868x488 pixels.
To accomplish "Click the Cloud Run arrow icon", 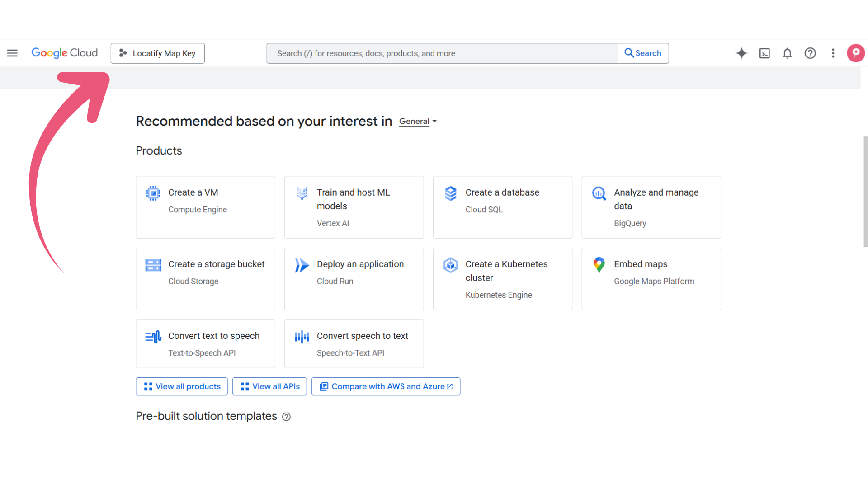I will [302, 265].
